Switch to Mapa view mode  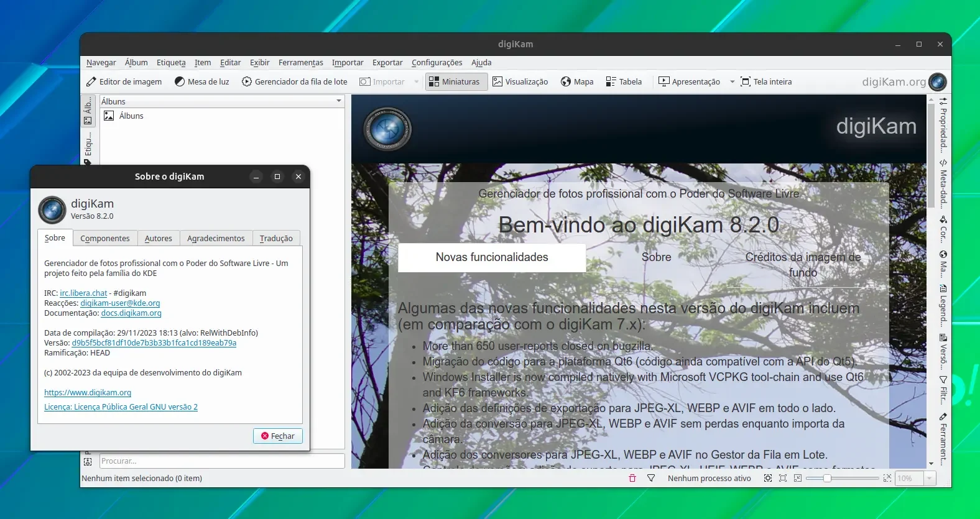577,81
